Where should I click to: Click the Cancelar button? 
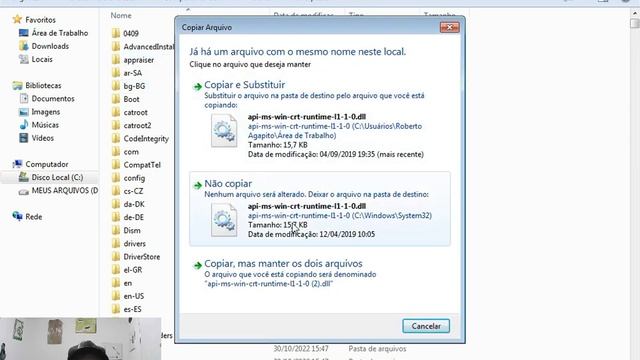426,326
